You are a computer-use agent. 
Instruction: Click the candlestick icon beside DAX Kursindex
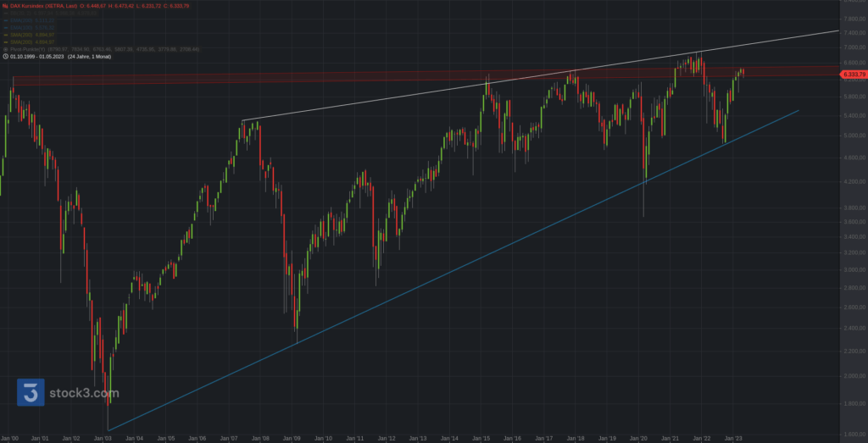coord(6,6)
